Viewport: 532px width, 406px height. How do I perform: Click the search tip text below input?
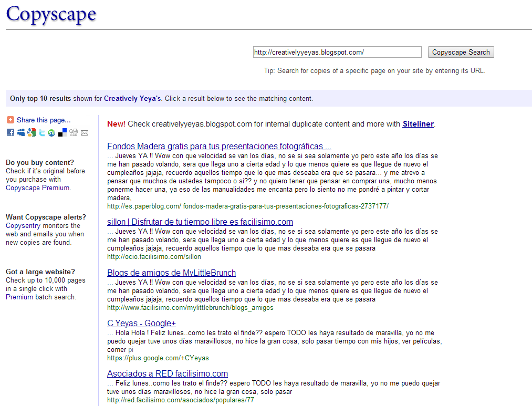[374, 70]
